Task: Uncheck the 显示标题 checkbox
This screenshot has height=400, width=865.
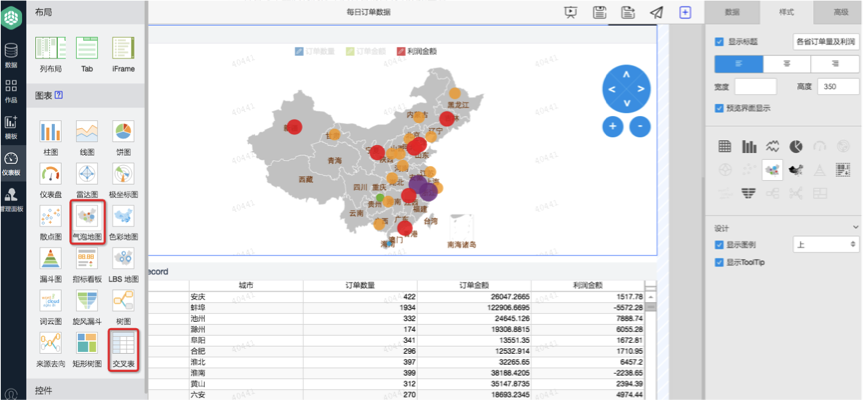Action: pos(719,41)
